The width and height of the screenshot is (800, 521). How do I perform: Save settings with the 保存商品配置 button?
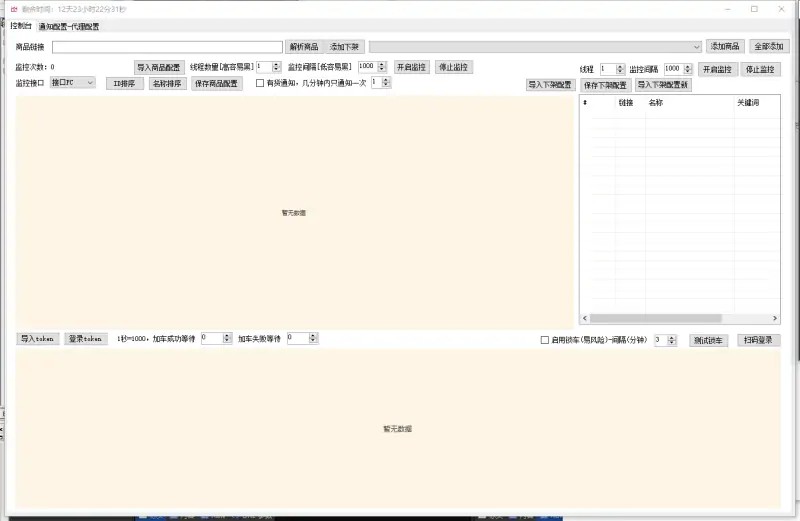[x=217, y=84]
